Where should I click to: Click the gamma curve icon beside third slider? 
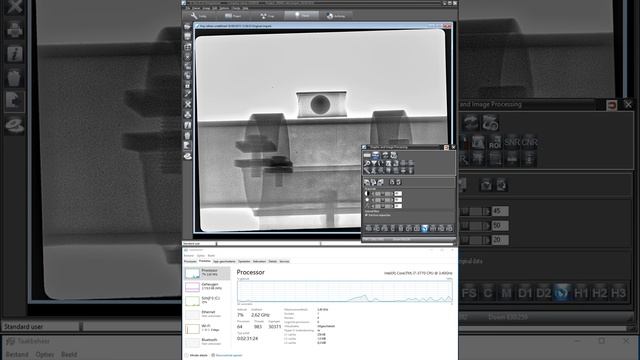tap(367, 206)
